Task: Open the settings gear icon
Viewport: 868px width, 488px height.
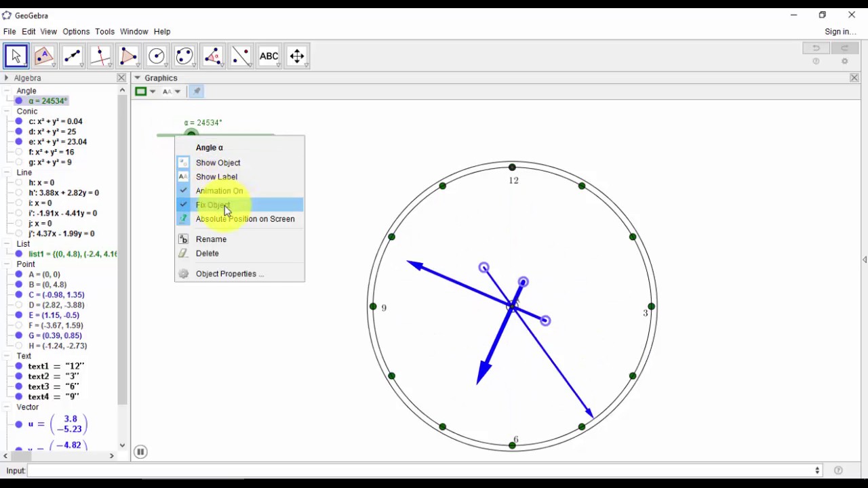Action: (844, 62)
